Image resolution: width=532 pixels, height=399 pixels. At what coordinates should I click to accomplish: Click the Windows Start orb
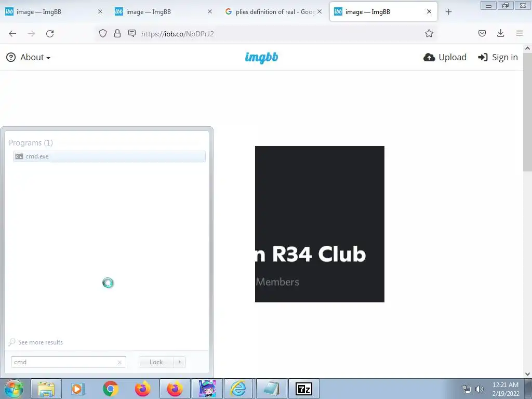point(14,389)
